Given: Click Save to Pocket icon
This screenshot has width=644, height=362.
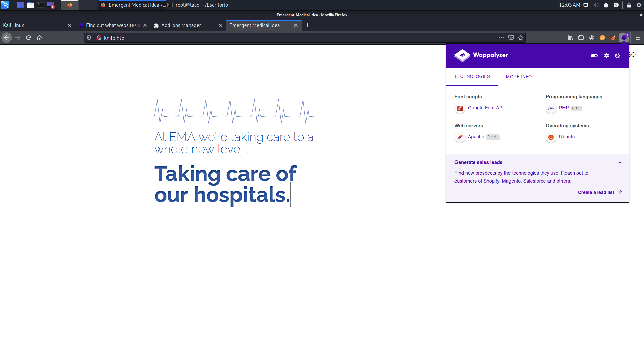Looking at the screenshot, I should [511, 38].
